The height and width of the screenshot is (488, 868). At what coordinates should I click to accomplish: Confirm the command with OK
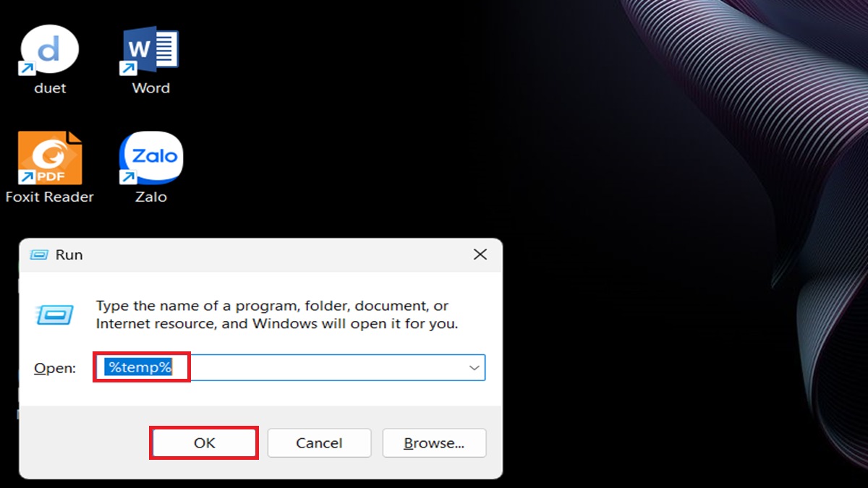pyautogui.click(x=205, y=442)
